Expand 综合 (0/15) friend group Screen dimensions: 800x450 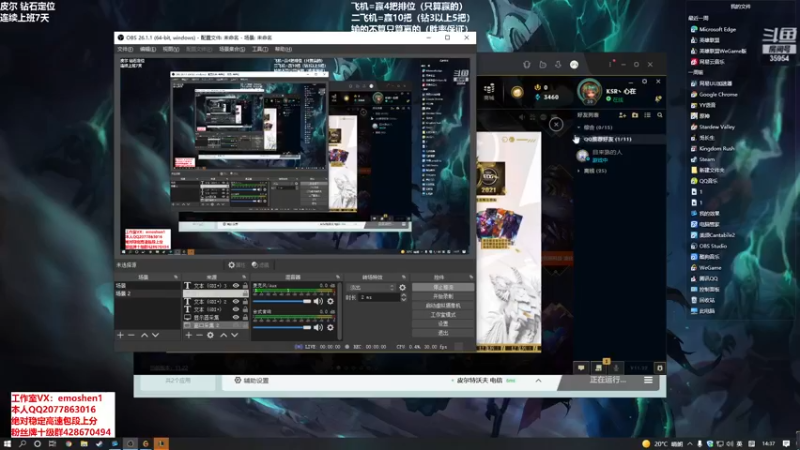579,128
